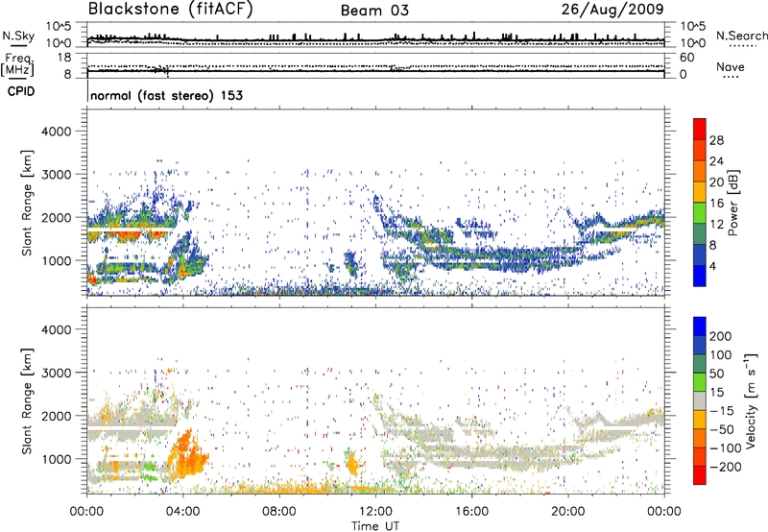
Task: Click the 'Time UT' axis title
Action: tap(375, 526)
